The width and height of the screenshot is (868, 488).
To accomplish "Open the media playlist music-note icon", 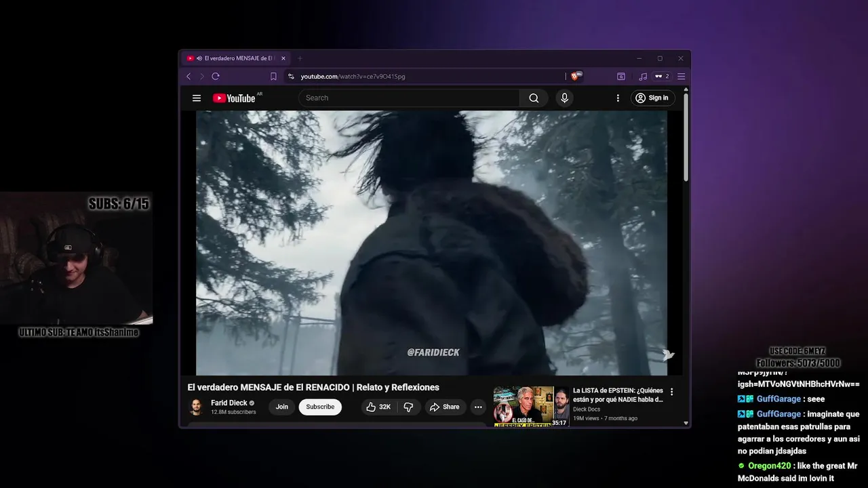I will click(643, 77).
